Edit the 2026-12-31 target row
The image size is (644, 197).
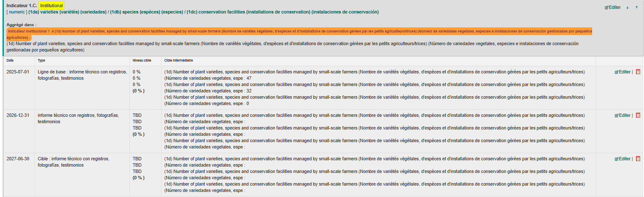[622, 116]
